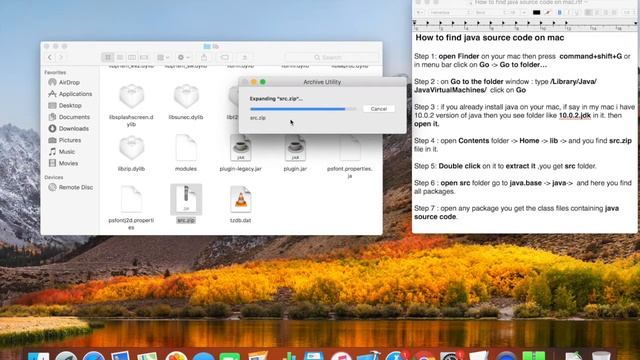Align text left in TextEdit
The height and width of the screenshot is (360, 640).
[589, 13]
